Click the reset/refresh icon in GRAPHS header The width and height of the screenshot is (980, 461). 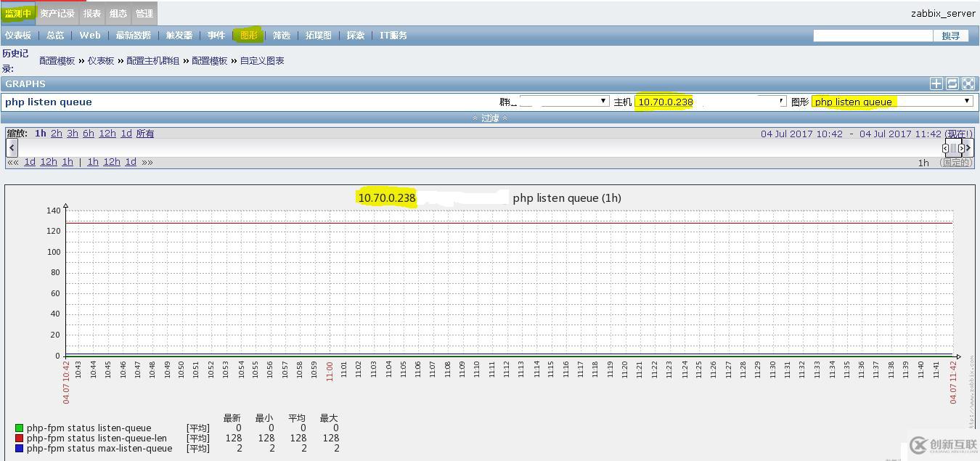[952, 83]
